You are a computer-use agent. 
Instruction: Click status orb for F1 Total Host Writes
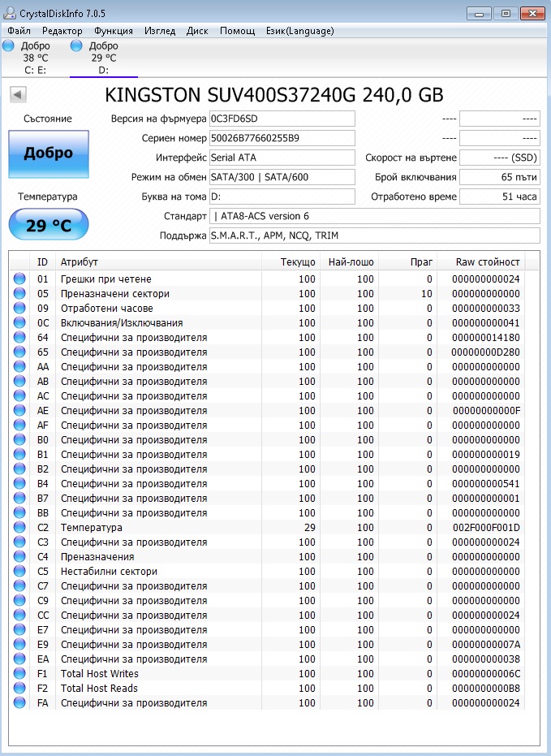coord(19,673)
